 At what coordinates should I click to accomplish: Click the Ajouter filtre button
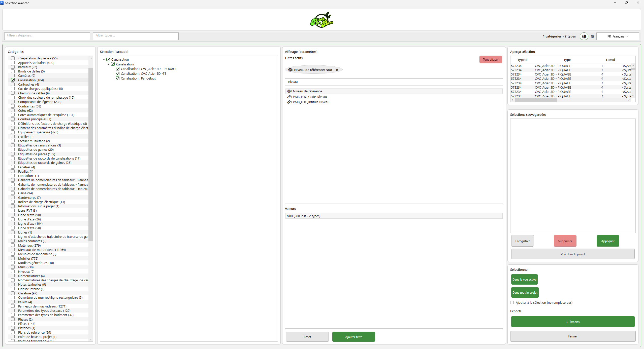click(353, 337)
